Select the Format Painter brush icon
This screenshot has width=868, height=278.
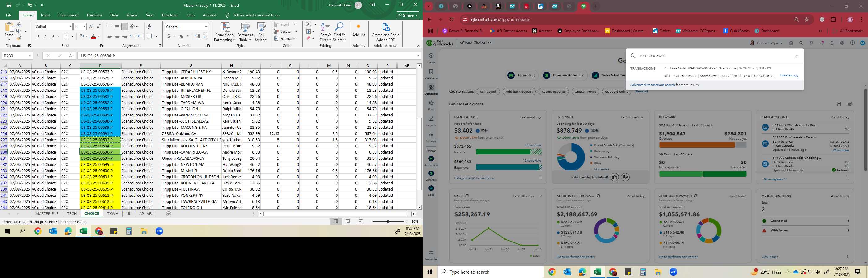(x=19, y=38)
